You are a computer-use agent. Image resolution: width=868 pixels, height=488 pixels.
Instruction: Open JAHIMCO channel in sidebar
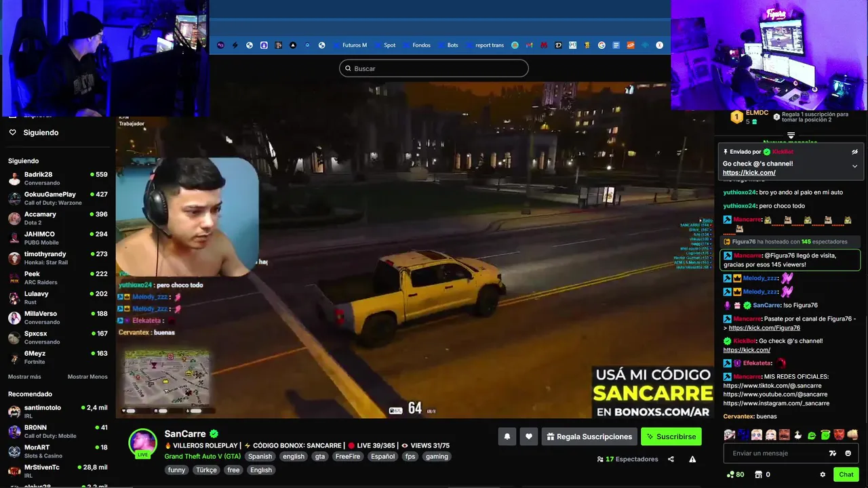[x=58, y=238]
